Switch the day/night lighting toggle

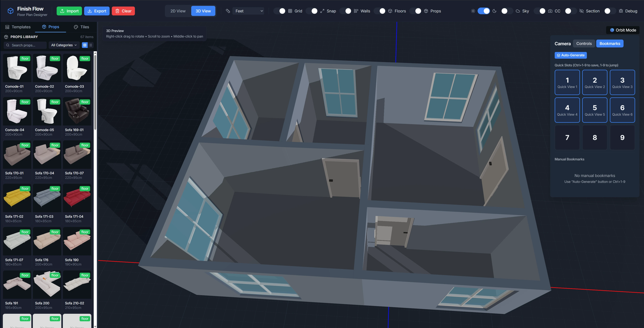483,11
